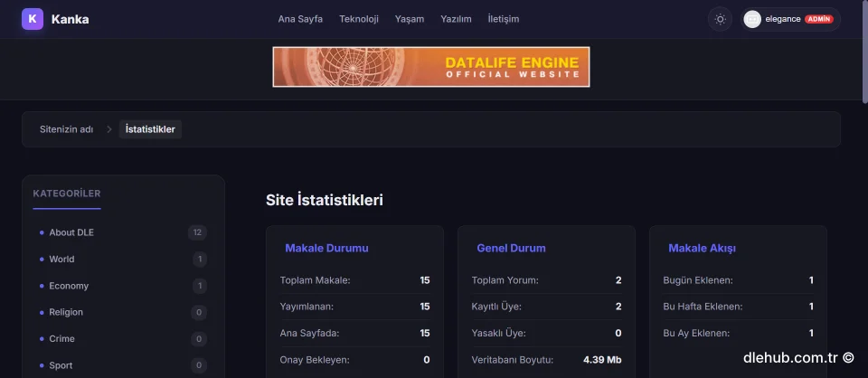Click the Site İstatistikleri heading
The width and height of the screenshot is (868, 378).
pyautogui.click(x=325, y=200)
